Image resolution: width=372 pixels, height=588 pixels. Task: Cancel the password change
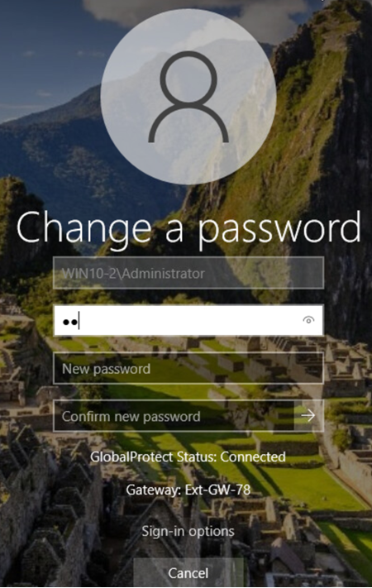[188, 572]
